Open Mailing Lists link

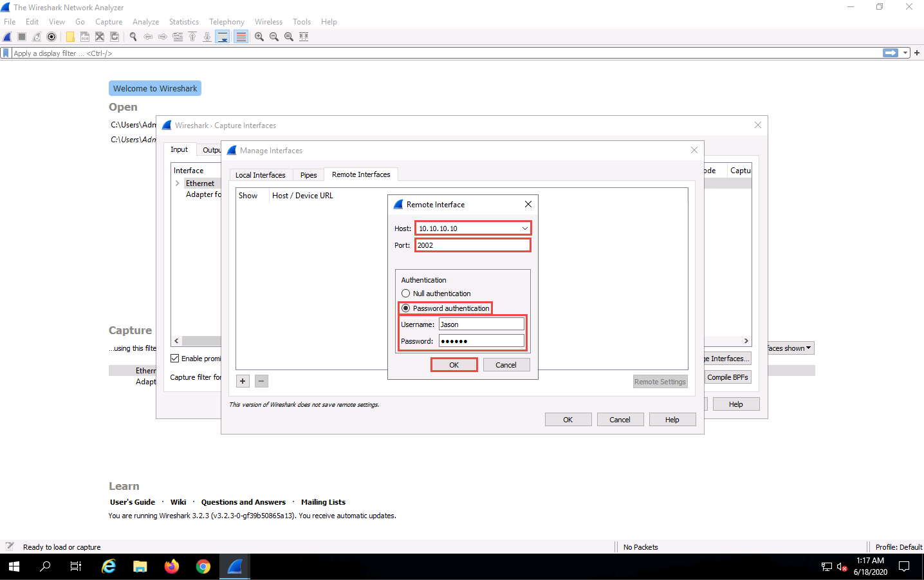(x=323, y=502)
